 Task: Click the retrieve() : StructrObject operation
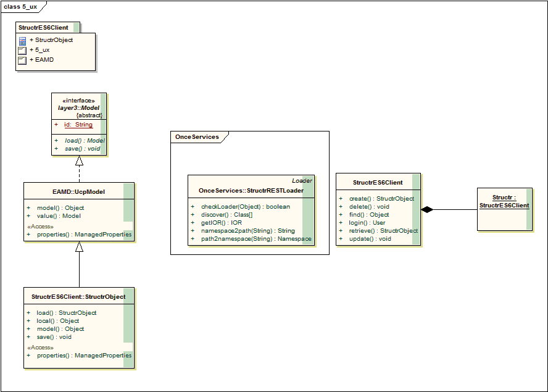coord(383,231)
